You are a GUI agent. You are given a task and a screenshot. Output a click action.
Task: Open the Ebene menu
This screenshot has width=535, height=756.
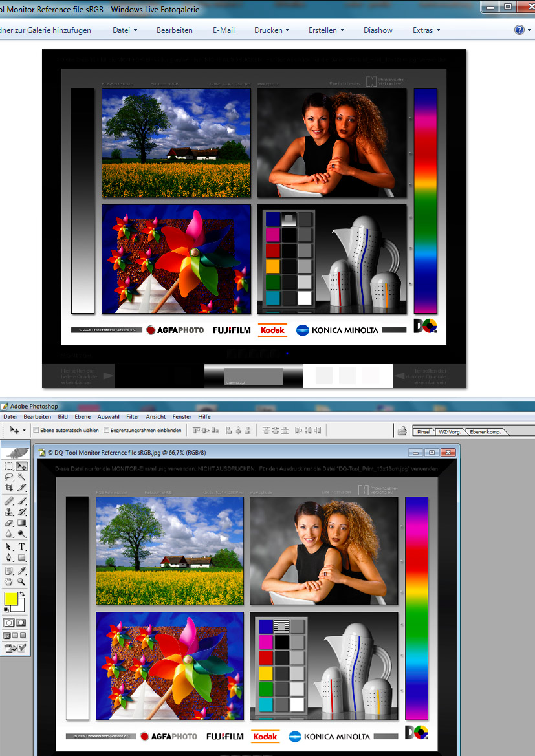[83, 416]
